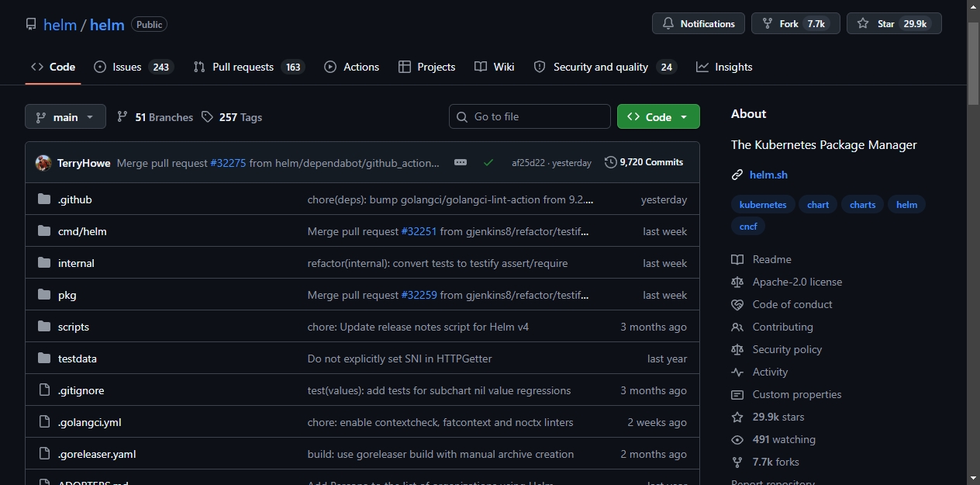Open the 51 Branches link
This screenshot has height=485, width=980.
[155, 117]
